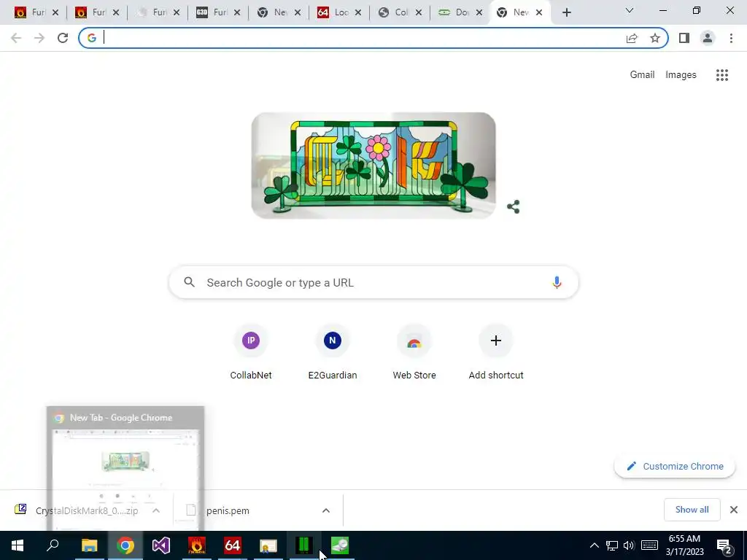The image size is (747, 560).
Task: Open the certificate app taskbar icon
Action: pyautogui.click(x=268, y=545)
